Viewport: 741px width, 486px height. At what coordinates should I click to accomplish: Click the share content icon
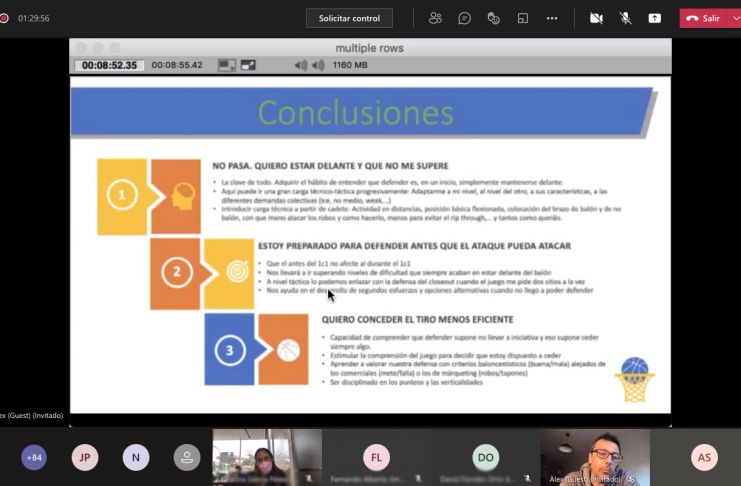(655, 18)
